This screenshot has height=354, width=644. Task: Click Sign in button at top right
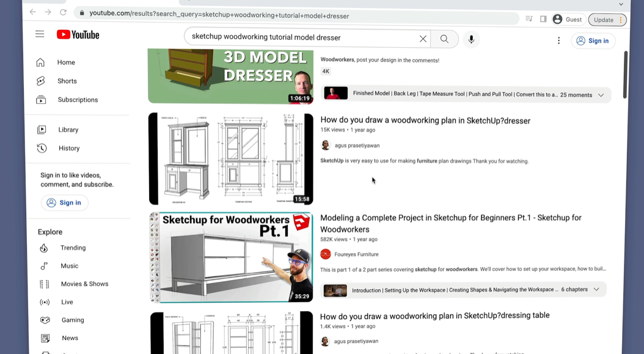tap(593, 41)
